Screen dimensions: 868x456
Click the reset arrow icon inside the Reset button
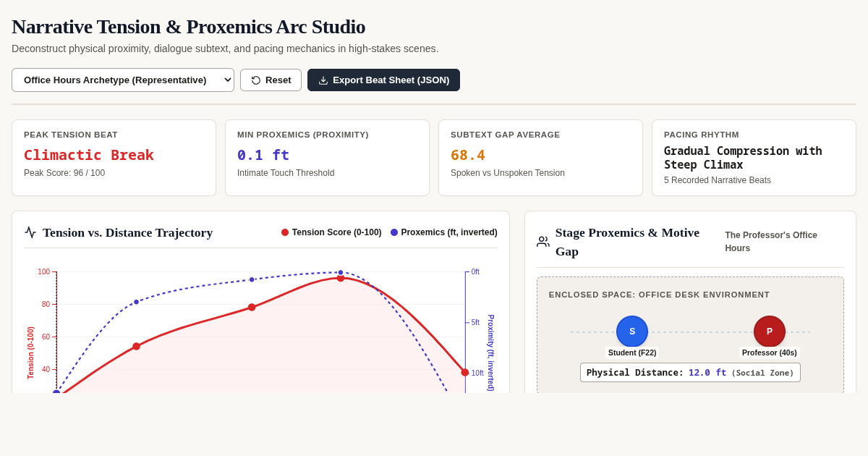(256, 80)
